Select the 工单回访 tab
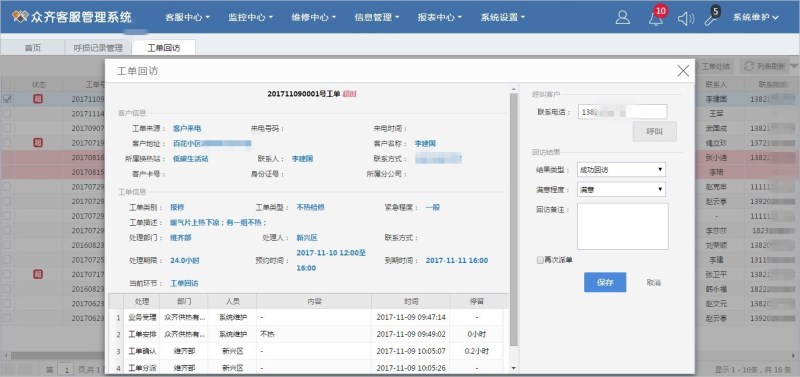Screen dimensions: 800x377 164,48
